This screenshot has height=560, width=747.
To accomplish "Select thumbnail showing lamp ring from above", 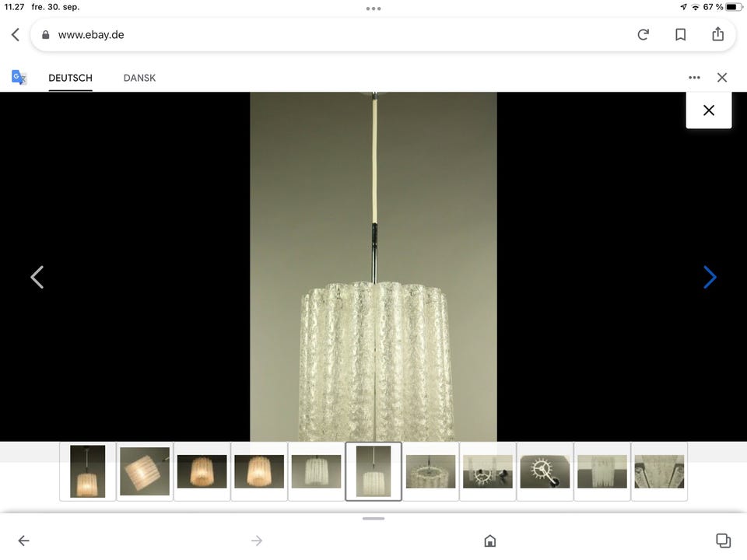I will point(430,471).
